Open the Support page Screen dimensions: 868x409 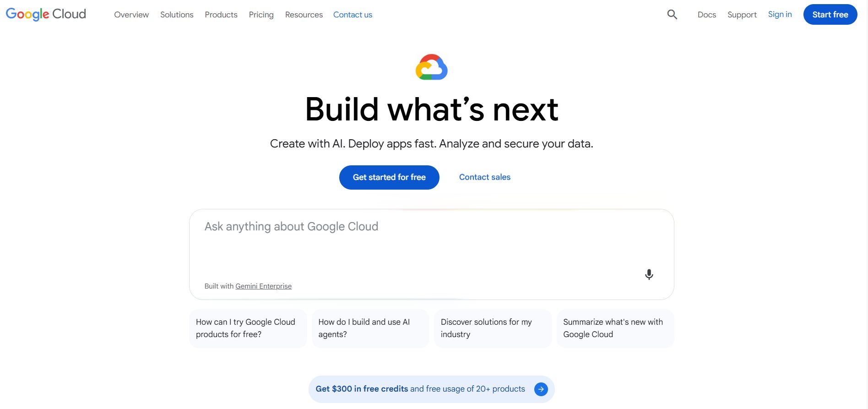coord(742,15)
